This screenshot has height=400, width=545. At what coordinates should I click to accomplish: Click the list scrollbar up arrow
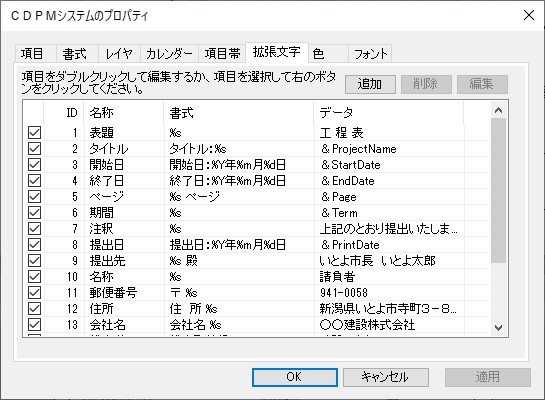[x=498, y=111]
